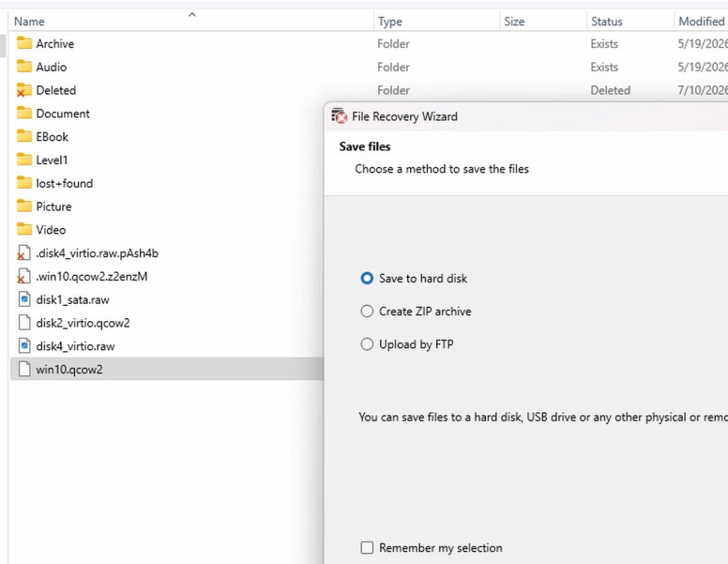Enable the Remember my selection checkbox
The height and width of the screenshot is (564, 728).
coord(367,548)
